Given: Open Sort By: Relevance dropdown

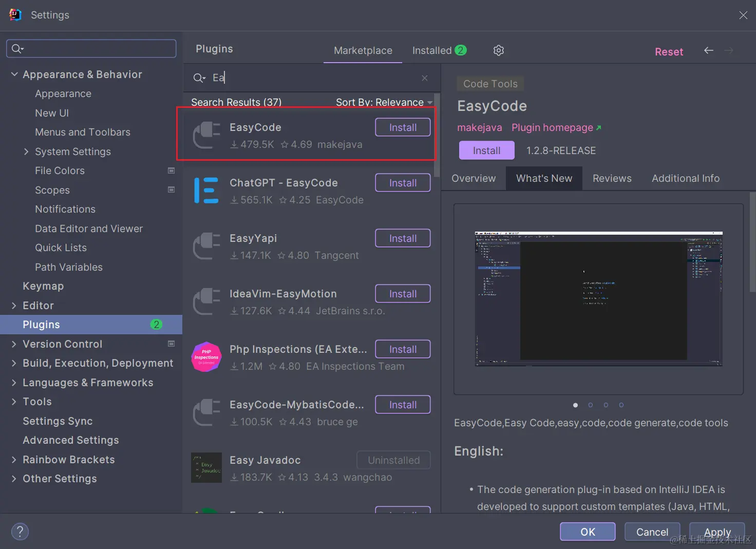Looking at the screenshot, I should (384, 102).
